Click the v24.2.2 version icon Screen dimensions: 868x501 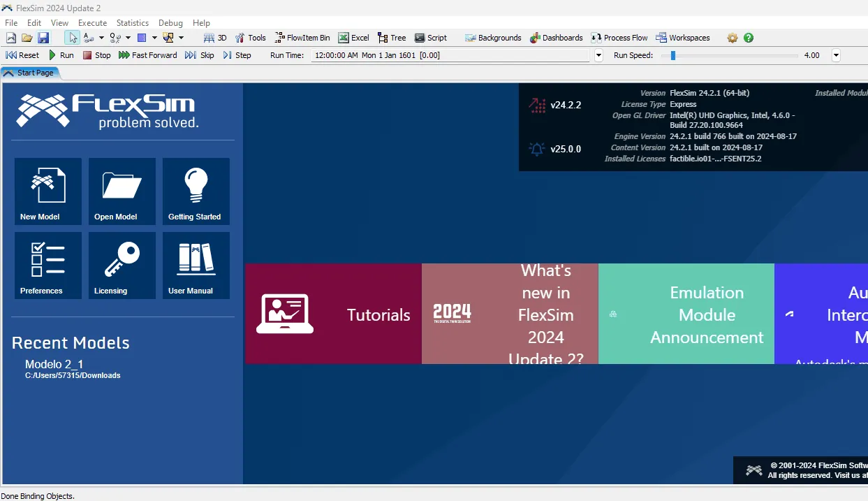pos(538,106)
